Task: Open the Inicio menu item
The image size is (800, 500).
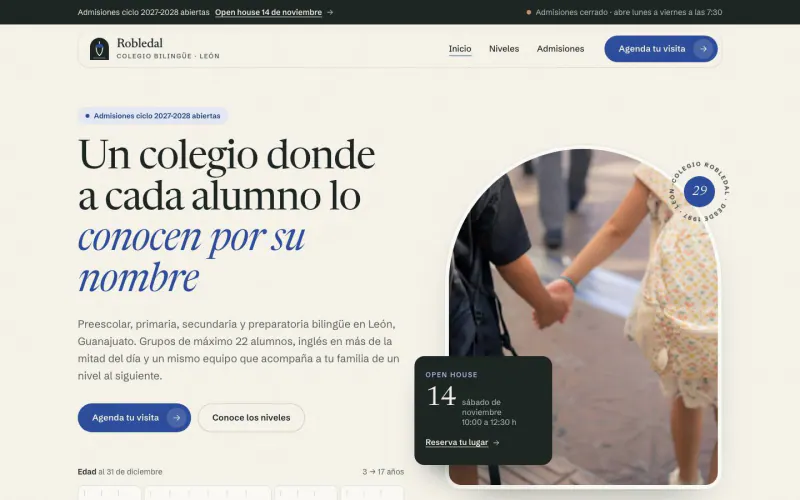Action: (460, 49)
